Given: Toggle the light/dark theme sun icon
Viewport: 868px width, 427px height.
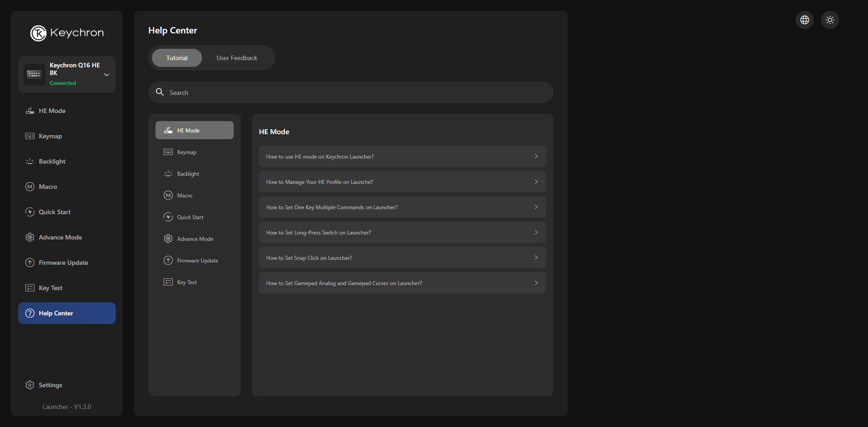Looking at the screenshot, I should tap(830, 20).
